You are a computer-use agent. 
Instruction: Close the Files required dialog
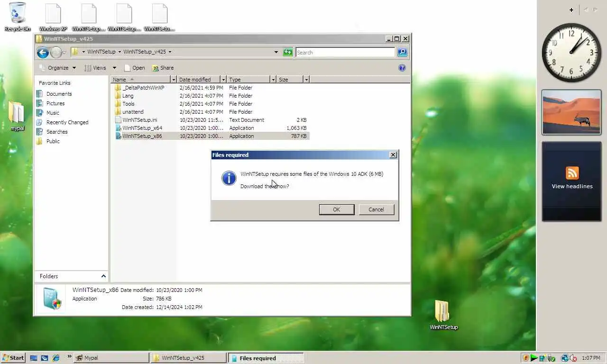click(x=393, y=155)
